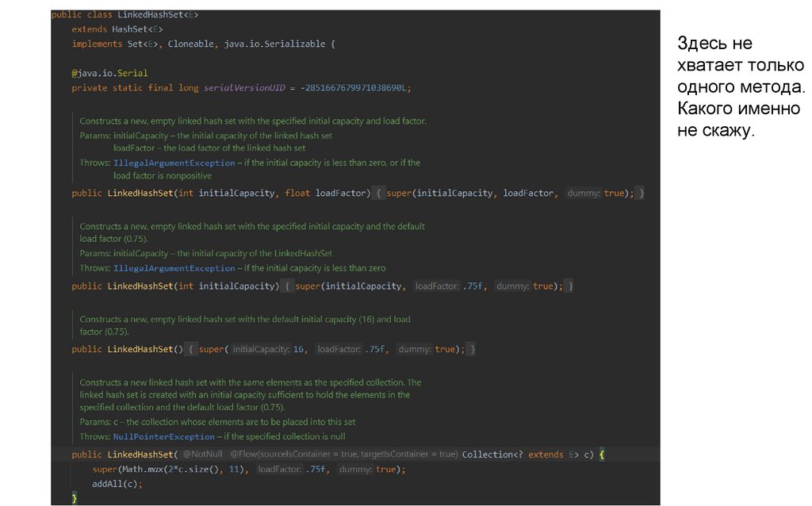Click the serialVersionUID field name

[243, 87]
